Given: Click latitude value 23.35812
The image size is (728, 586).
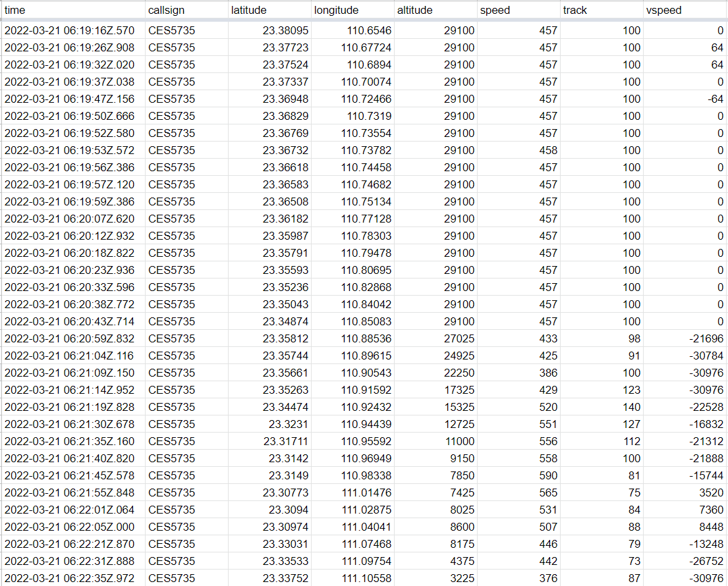Looking at the screenshot, I should coord(285,338).
